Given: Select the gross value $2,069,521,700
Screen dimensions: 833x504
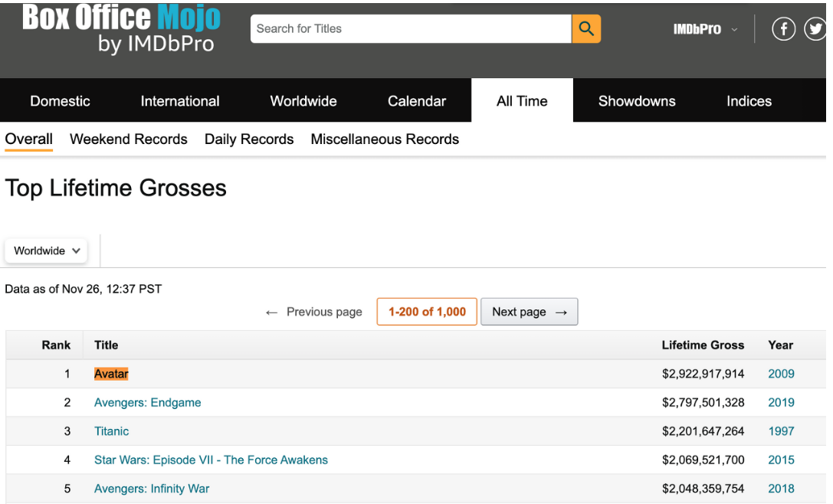Looking at the screenshot, I should 703,460.
